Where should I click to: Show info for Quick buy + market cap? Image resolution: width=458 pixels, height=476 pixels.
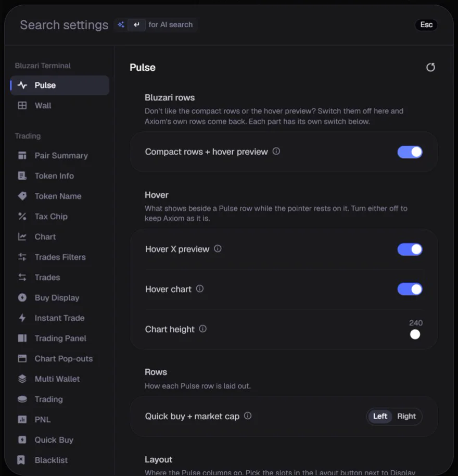(248, 416)
